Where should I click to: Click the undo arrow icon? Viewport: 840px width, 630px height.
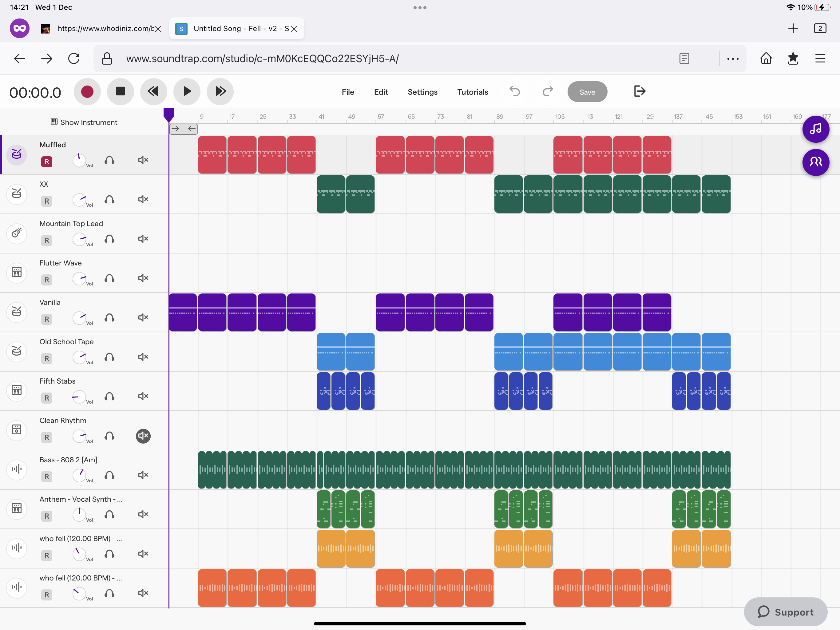(515, 92)
